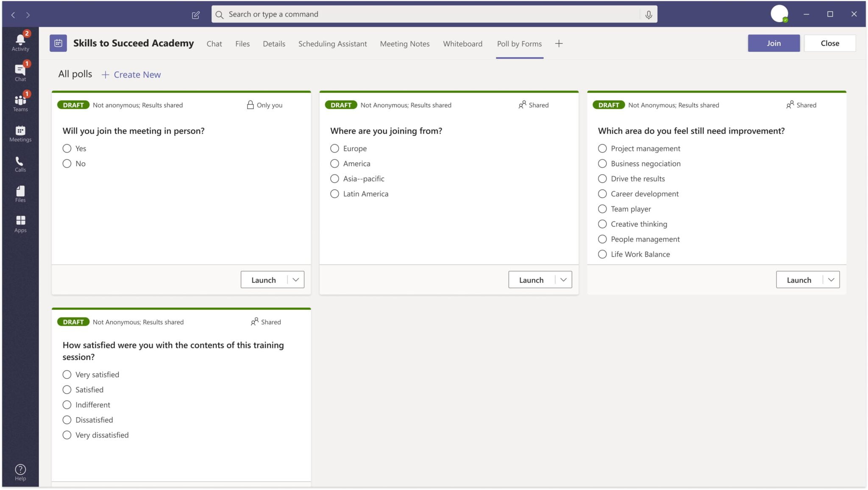Image resolution: width=868 pixels, height=490 pixels.
Task: Select Very satisfied in the training survey
Action: click(67, 374)
